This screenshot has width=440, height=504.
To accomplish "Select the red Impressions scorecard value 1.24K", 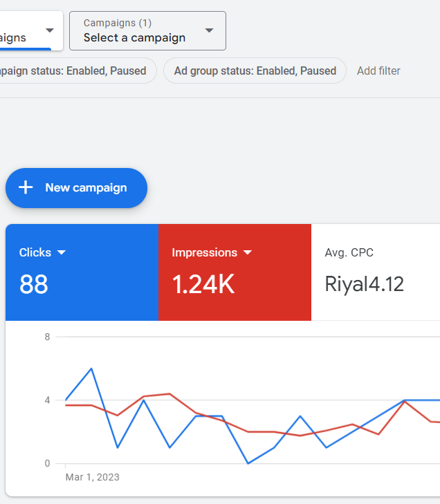I will click(203, 284).
